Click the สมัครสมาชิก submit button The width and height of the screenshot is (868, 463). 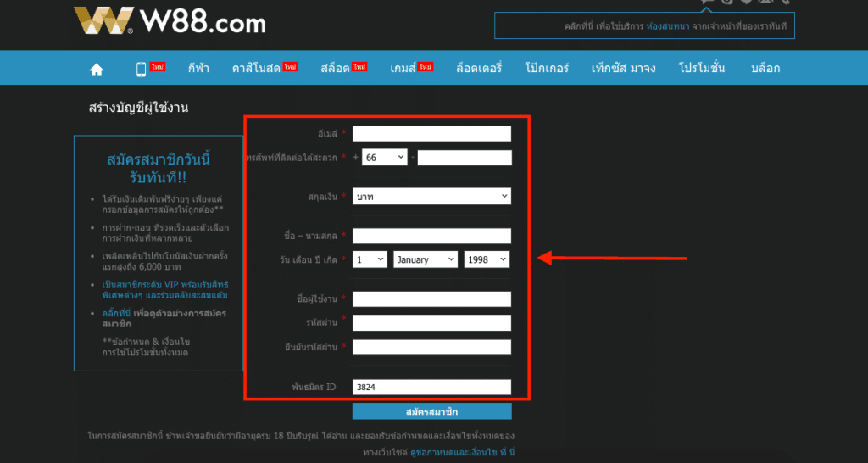point(431,411)
